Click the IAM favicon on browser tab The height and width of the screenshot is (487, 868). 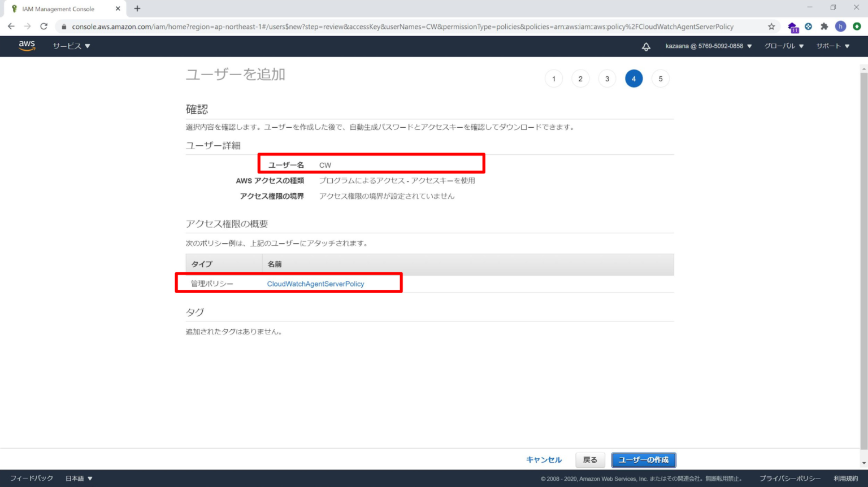(15, 8)
